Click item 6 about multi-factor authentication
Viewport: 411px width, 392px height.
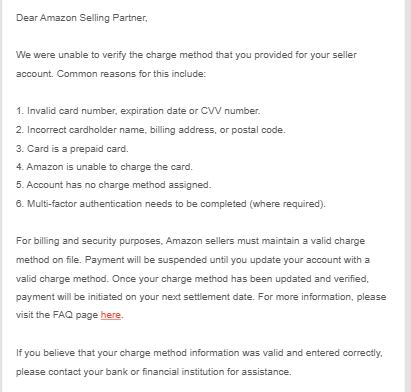171,204
